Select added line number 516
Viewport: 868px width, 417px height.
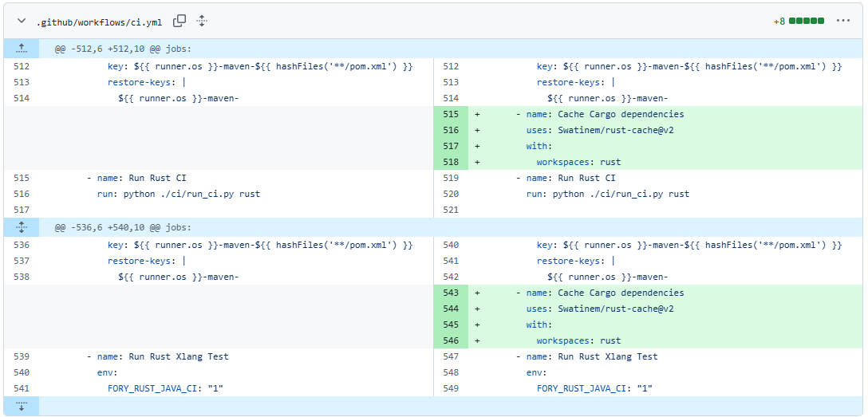click(452, 131)
